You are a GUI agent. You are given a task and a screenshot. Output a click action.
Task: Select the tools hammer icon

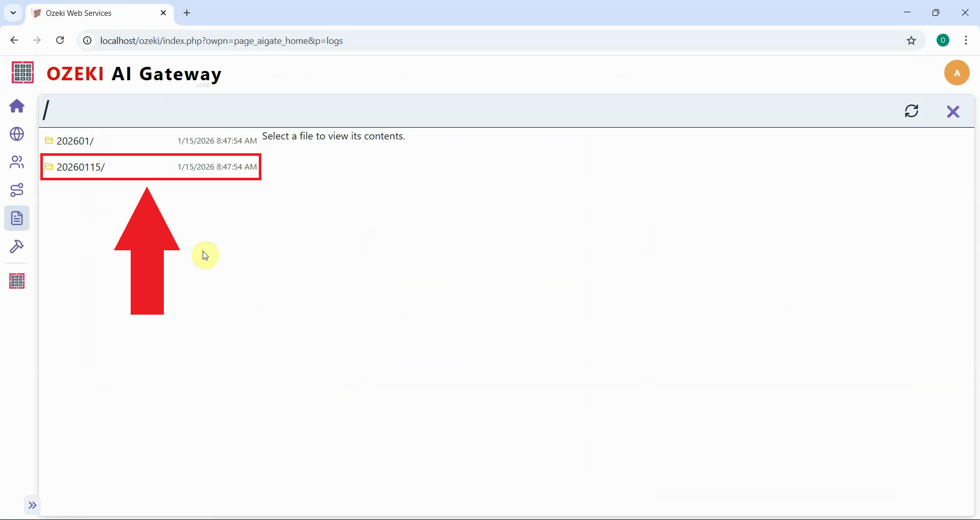pos(17,247)
